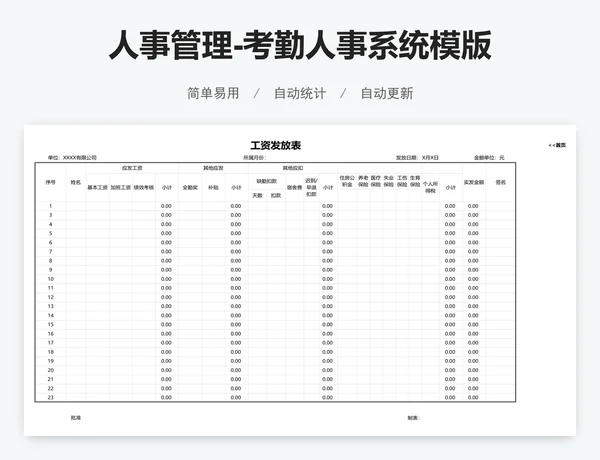Viewport: 600px width, 460px height.
Task: Select the 序号 column header
Action: click(51, 182)
